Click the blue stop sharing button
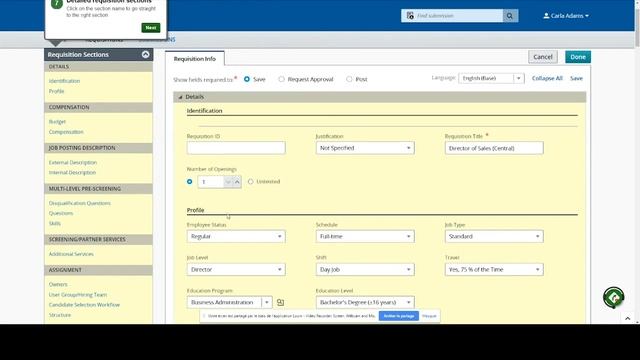This screenshot has height=360, width=640. coord(398,316)
